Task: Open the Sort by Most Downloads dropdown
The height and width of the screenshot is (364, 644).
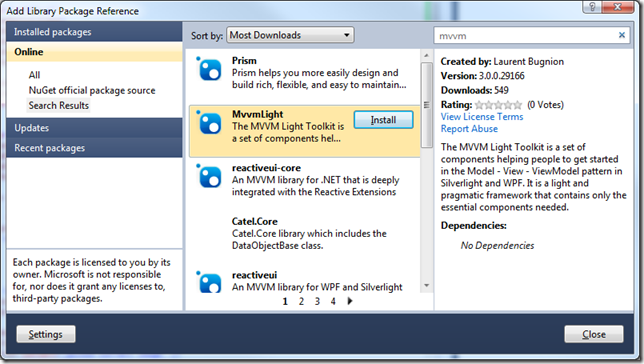Action: tap(290, 35)
